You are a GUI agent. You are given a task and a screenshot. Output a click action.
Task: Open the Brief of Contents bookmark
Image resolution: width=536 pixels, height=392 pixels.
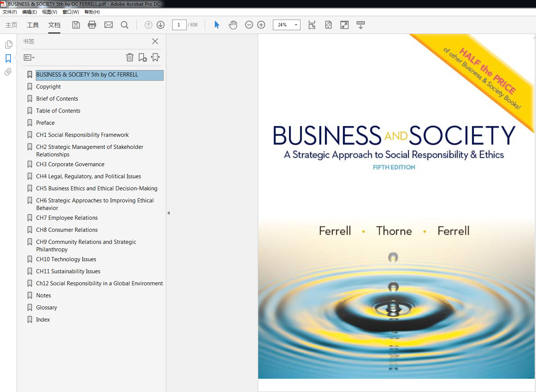57,99
